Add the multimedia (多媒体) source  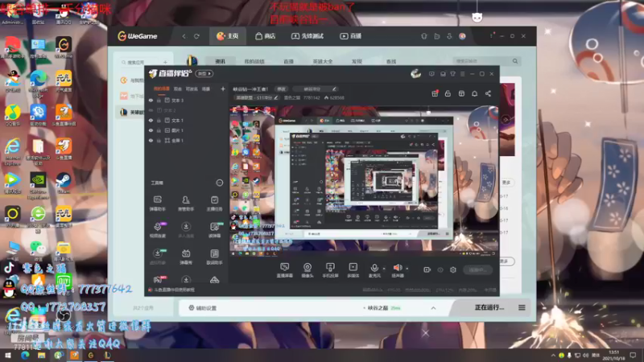point(353,270)
